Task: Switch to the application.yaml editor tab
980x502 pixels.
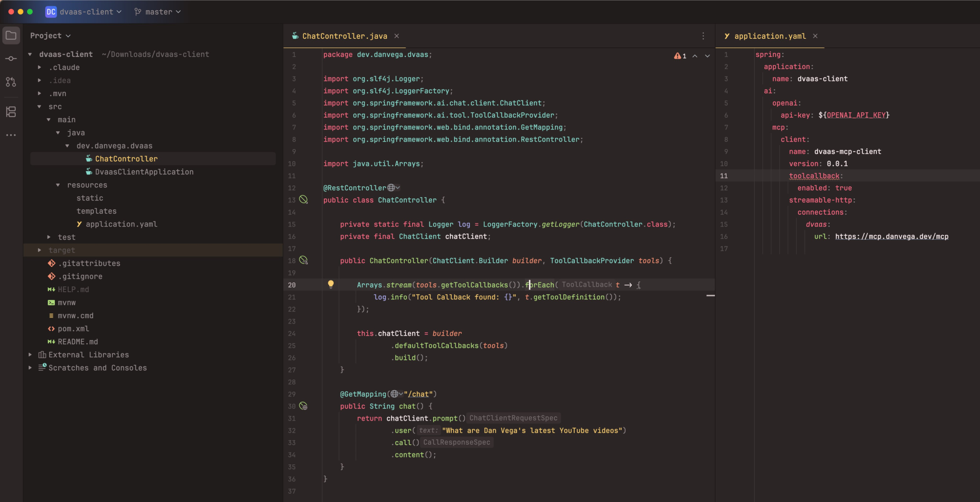Action: 769,36
